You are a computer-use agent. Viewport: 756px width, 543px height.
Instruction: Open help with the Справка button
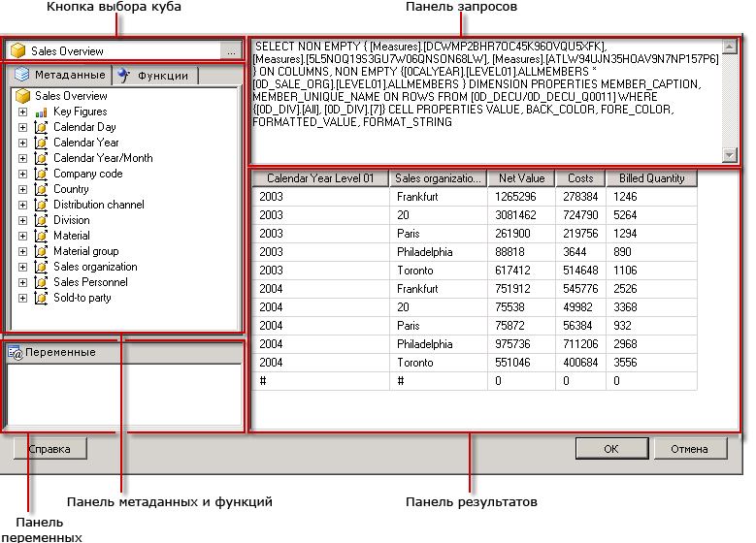50,449
